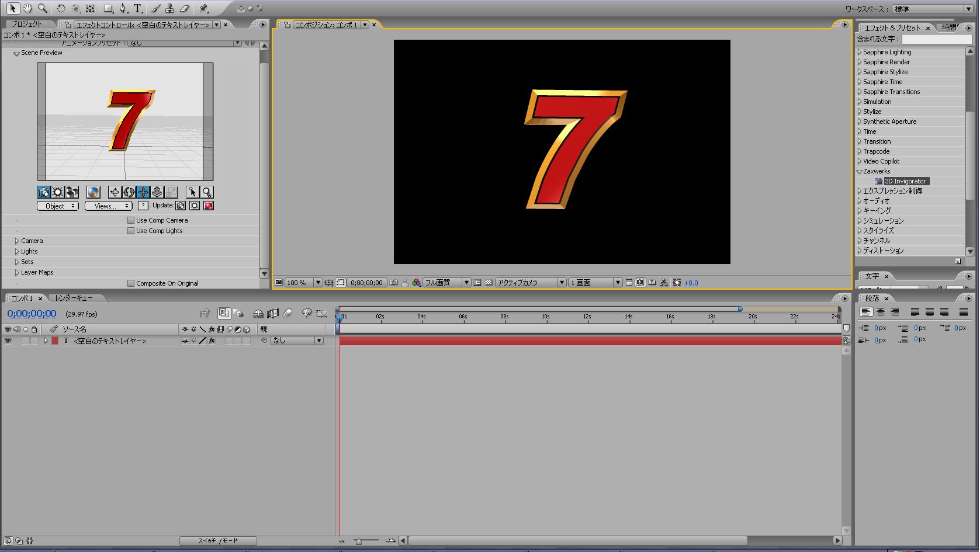980x552 pixels.
Task: Select the コンポ 1 timeline tab
Action: [23, 298]
